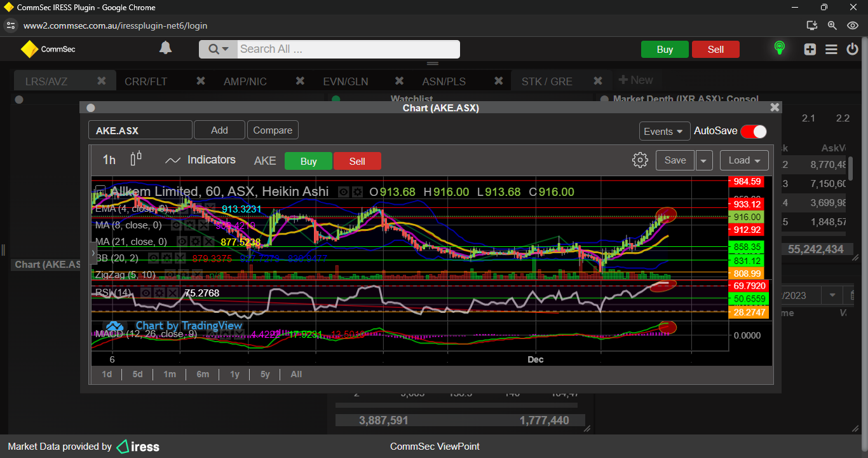This screenshot has height=458, width=868.
Task: Toggle visibility of RSI (14) indicator
Action: coord(146,293)
